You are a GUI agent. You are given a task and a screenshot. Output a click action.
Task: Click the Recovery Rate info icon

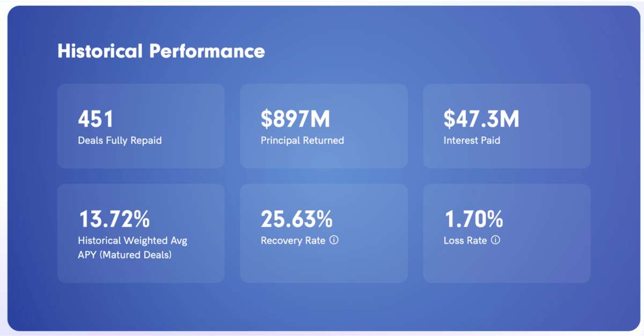click(334, 240)
